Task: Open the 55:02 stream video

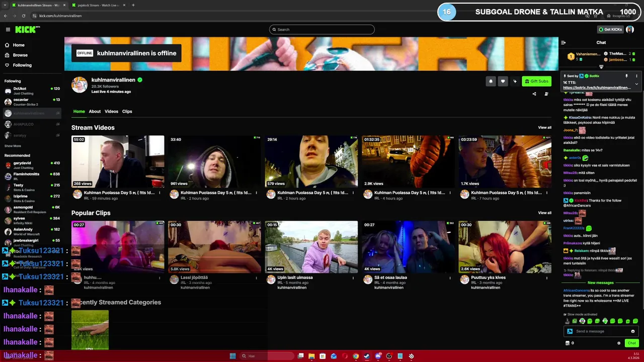Action: pos(118,161)
